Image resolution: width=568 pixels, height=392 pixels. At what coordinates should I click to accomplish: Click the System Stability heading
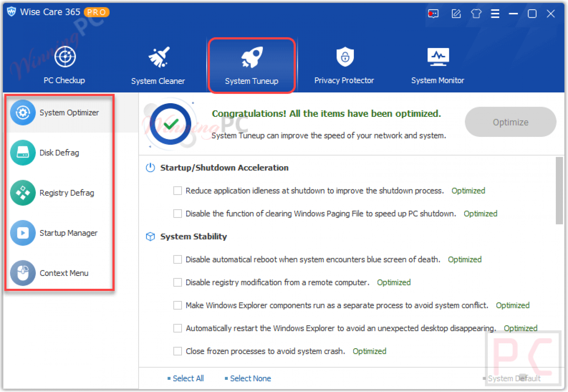coord(193,237)
